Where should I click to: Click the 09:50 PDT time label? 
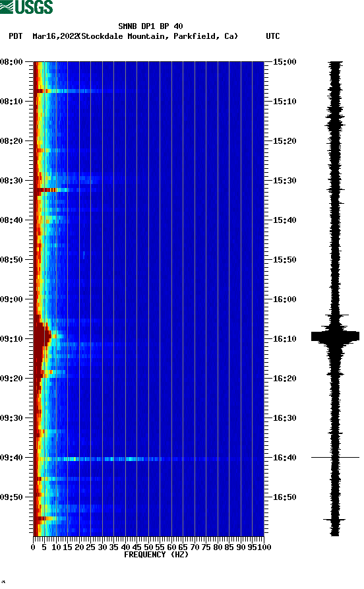11,497
